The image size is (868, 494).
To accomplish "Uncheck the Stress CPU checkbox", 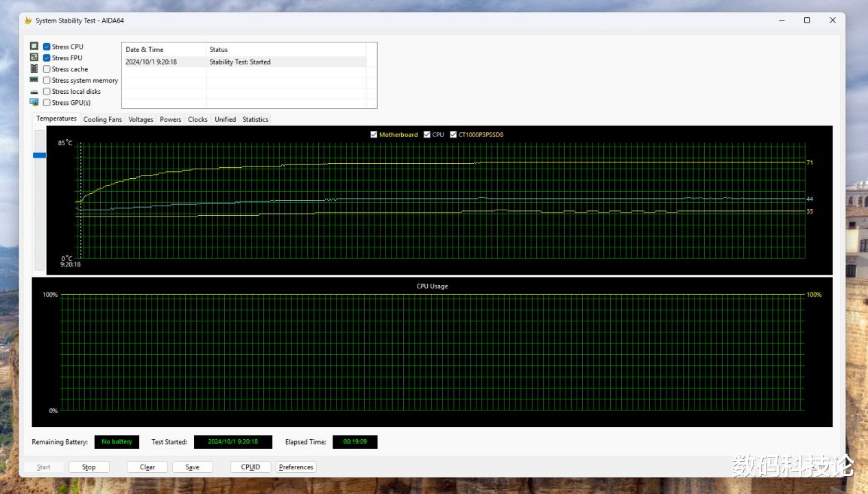I will (x=47, y=47).
